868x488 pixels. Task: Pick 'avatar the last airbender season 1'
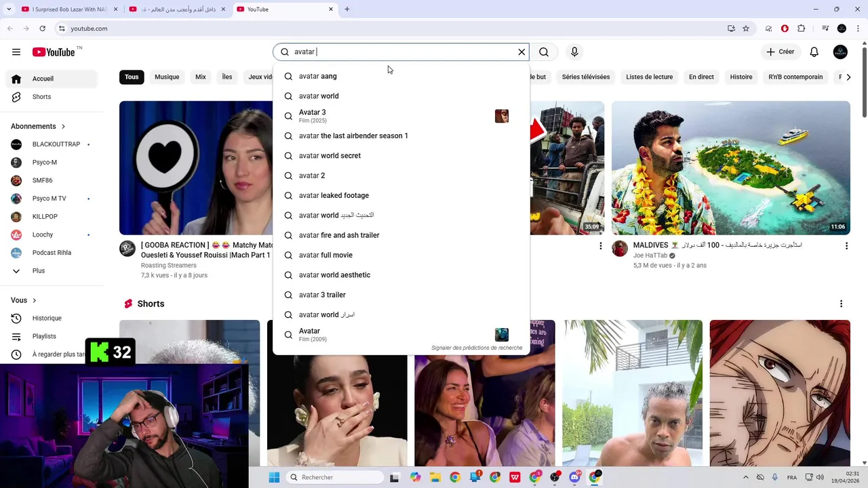401,136
